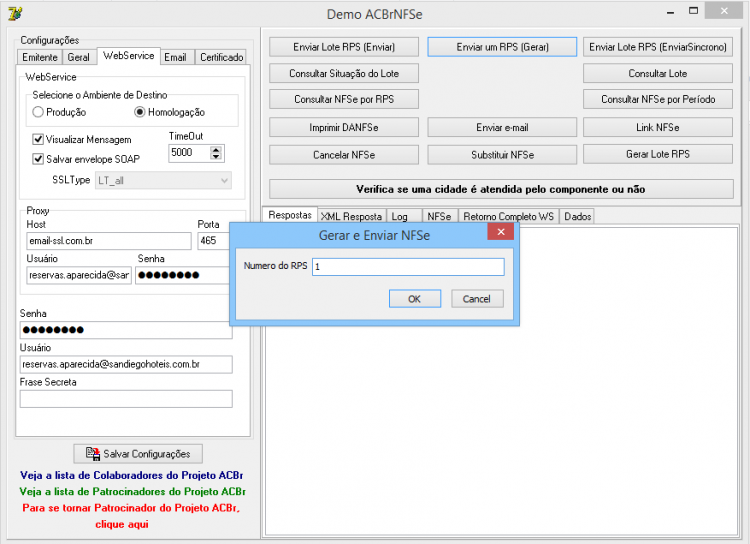Click Consultar NFSe por Período button
This screenshot has width=750, height=544.
658,99
